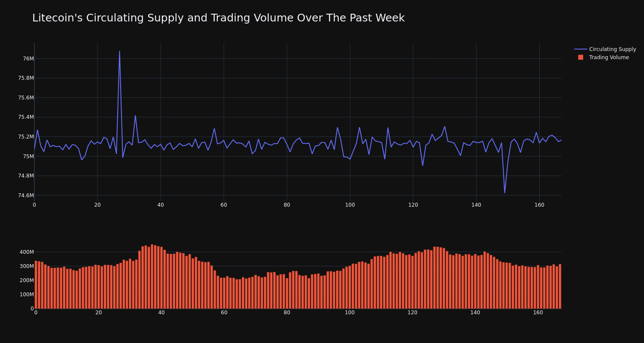
Task: Click the 75M y-axis label
Action: pos(28,156)
